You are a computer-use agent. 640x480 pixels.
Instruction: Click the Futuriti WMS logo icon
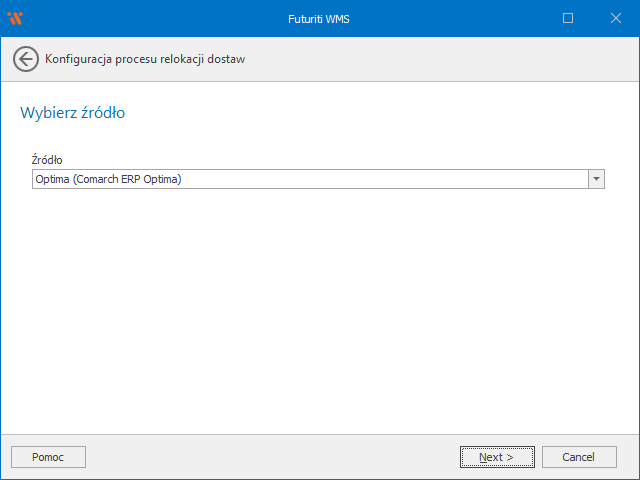pyautogui.click(x=15, y=18)
